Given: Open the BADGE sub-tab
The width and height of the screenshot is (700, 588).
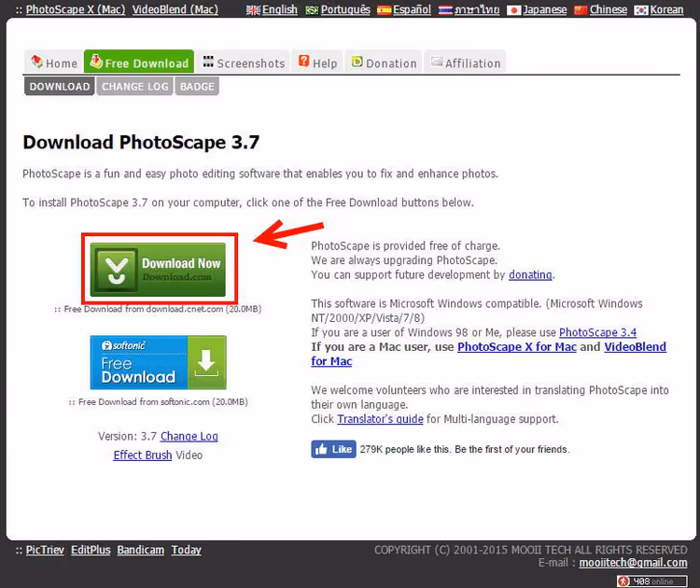Looking at the screenshot, I should coord(197,87).
